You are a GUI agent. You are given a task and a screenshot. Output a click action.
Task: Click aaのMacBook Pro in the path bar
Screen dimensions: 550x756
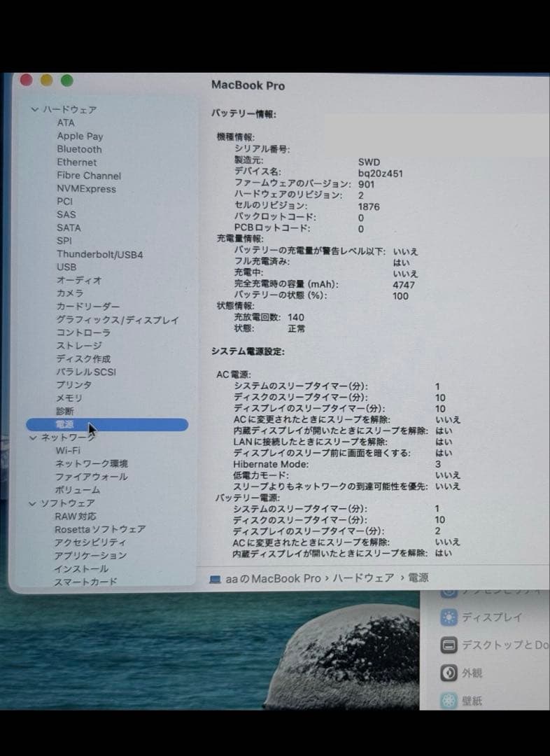[x=274, y=579]
